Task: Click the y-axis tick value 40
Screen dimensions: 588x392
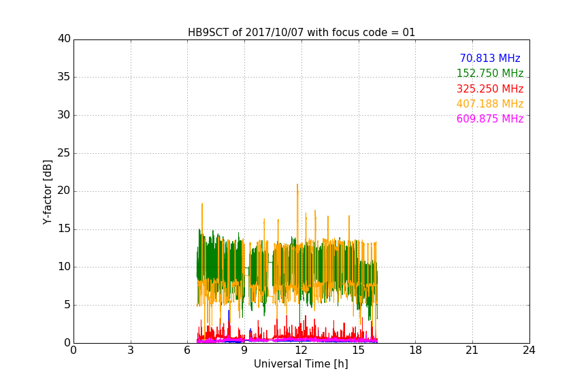Action: pyautogui.click(x=64, y=39)
